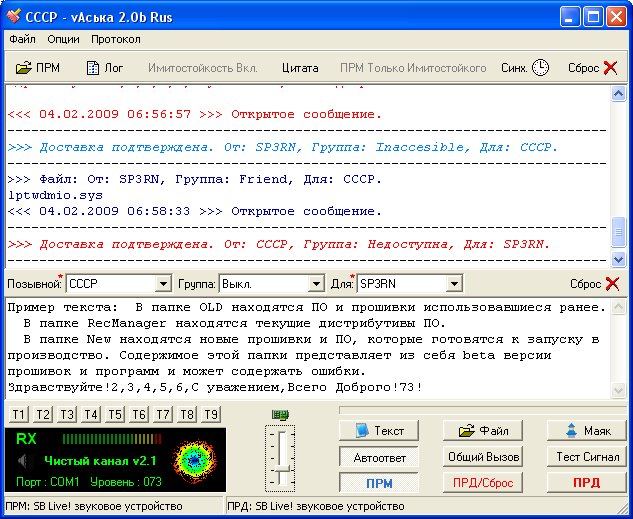This screenshot has width=633, height=519.
Task: Click the red Доставка подтверждена line from CCCP
Action: coord(279,244)
